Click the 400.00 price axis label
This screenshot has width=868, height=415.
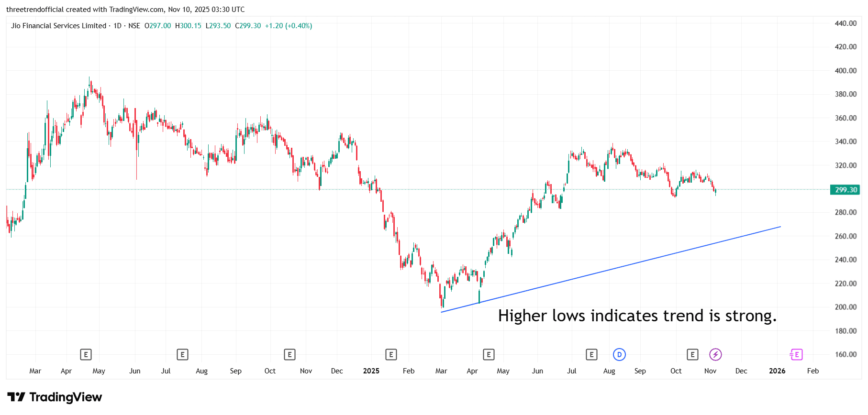tap(846, 71)
